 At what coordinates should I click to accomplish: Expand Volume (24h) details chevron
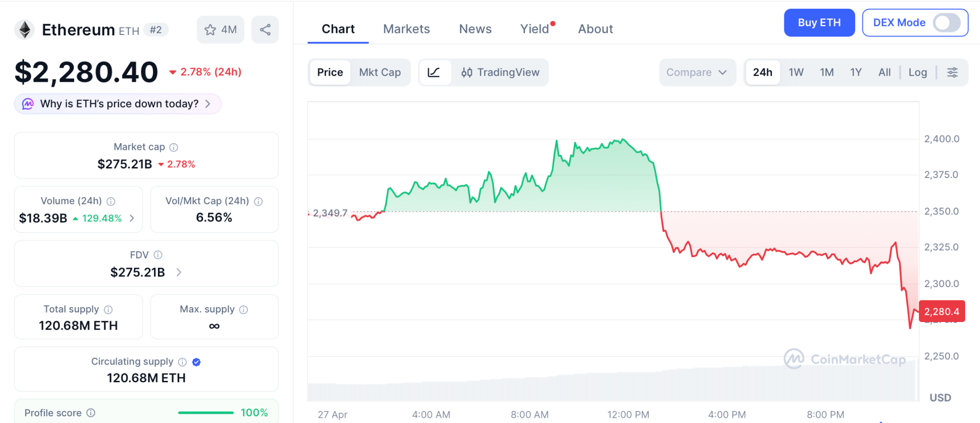click(x=132, y=218)
